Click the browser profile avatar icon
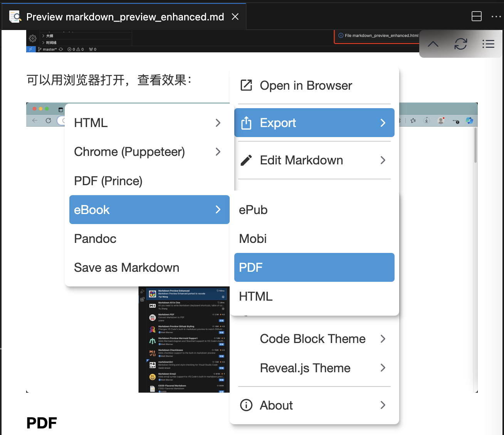 (441, 120)
